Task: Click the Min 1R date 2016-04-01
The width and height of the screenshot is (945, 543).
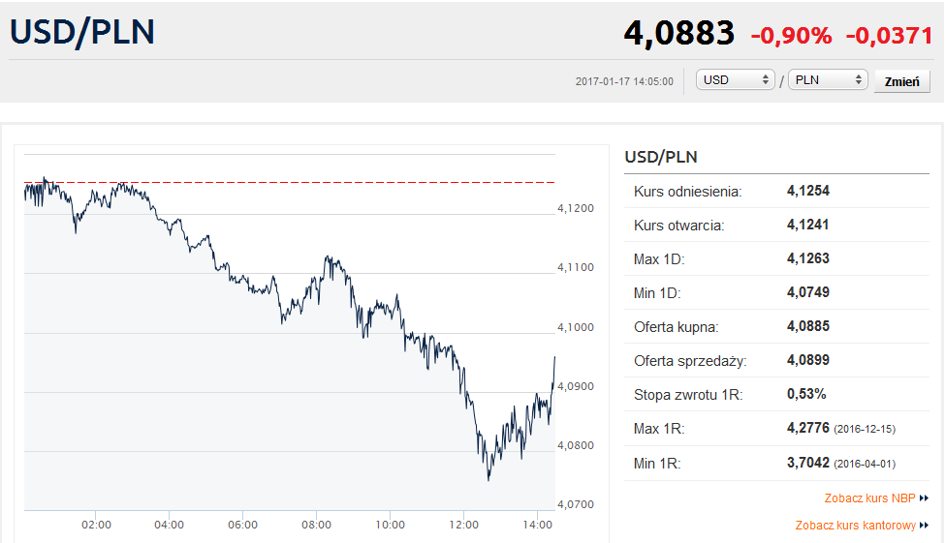Action: click(867, 463)
